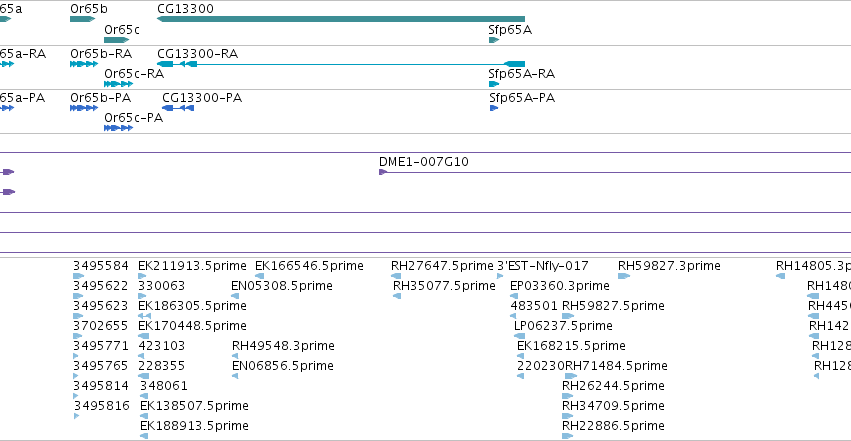Select the RH59827.3prime EST arrow

[x=624, y=276]
